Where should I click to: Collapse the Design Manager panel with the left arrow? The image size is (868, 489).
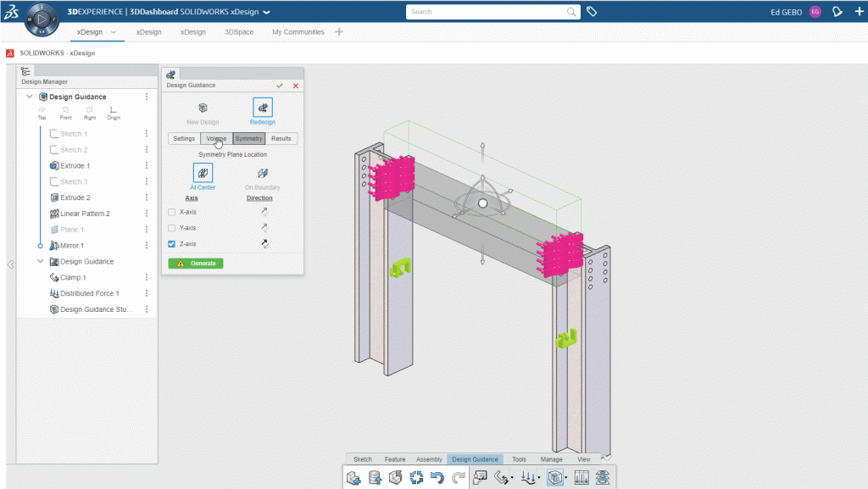[x=10, y=264]
